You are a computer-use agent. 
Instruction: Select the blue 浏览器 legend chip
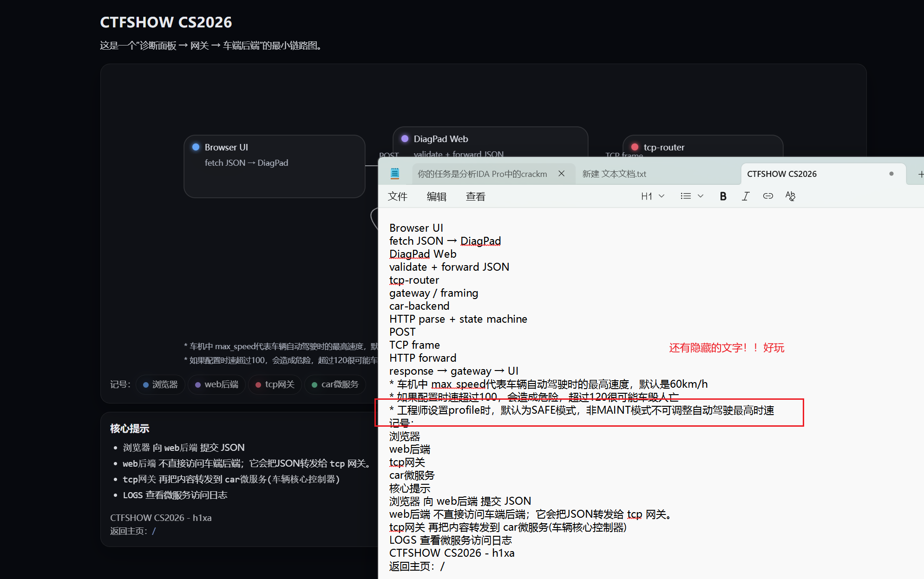coord(160,384)
